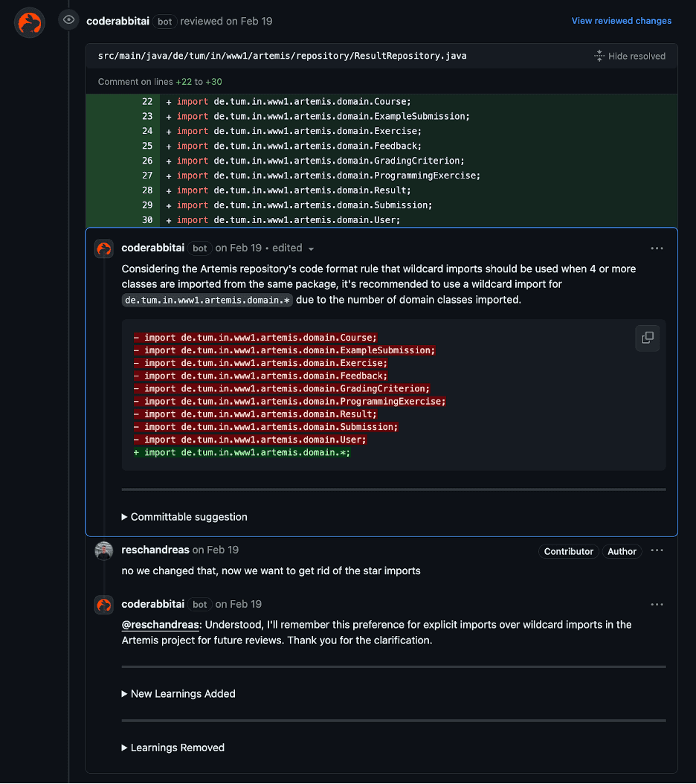Viewport: 696px width, 784px height.
Task: Click reschandreas's avatar image
Action: [x=103, y=550]
